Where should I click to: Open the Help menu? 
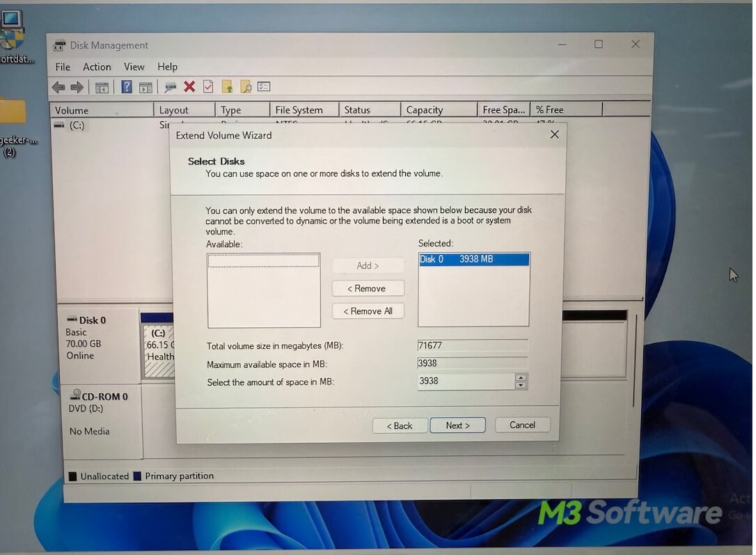coord(167,67)
